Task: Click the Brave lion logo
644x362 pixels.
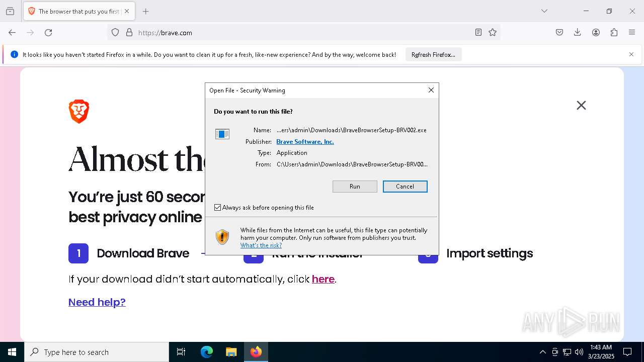Action: [x=79, y=112]
